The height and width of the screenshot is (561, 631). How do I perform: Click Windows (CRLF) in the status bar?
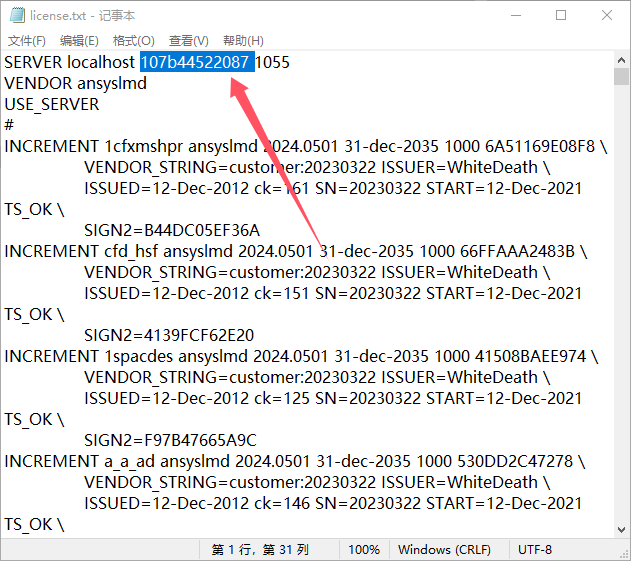click(x=444, y=549)
